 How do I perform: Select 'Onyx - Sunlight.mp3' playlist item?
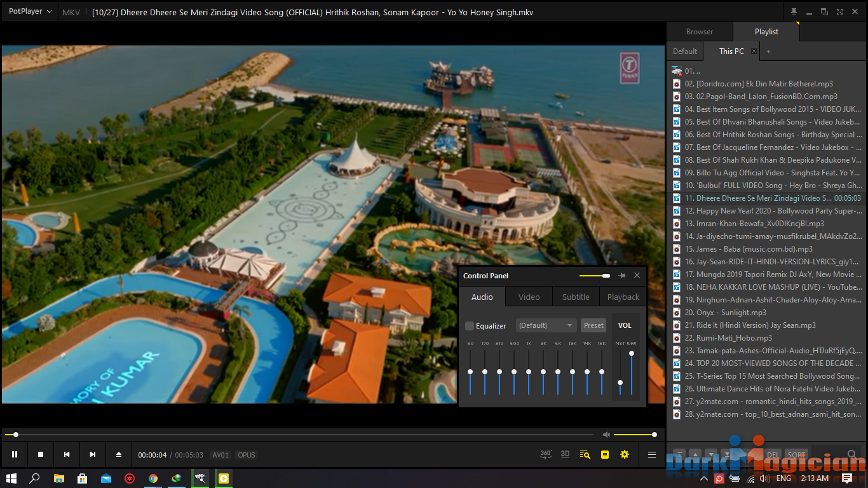coord(767,313)
